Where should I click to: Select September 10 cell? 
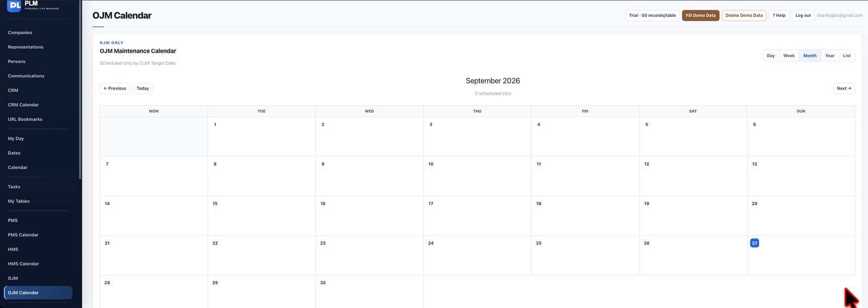[477, 176]
